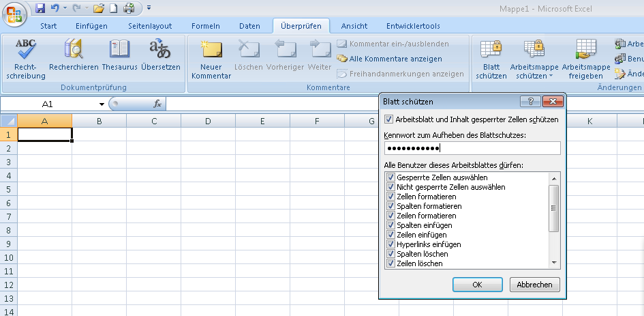Click Arbeitsmappe freigeben icon
Image resolution: width=644 pixels, height=316 pixels.
[x=585, y=49]
